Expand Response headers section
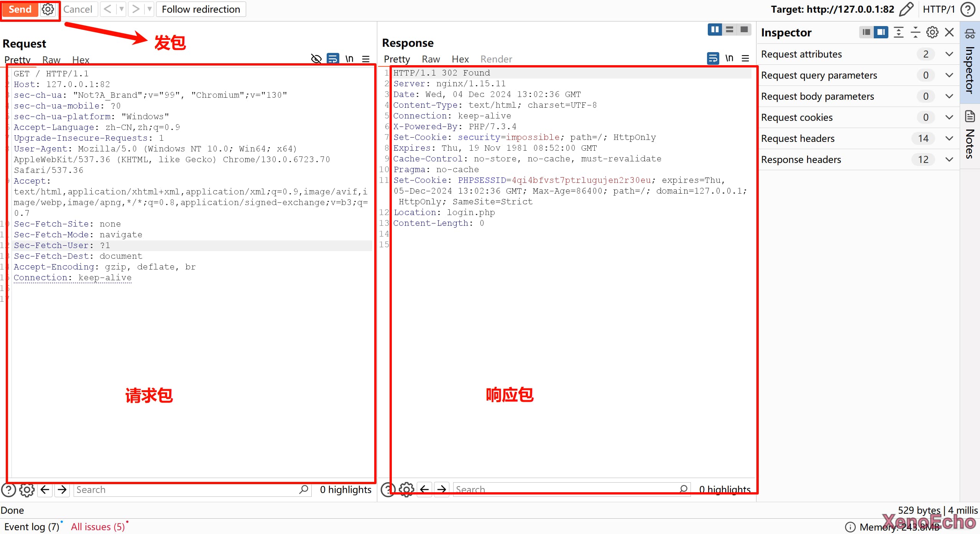The image size is (980, 534). 949,159
